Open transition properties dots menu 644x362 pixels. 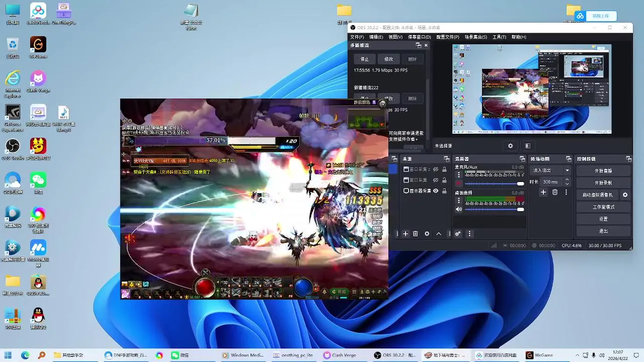pos(566,192)
